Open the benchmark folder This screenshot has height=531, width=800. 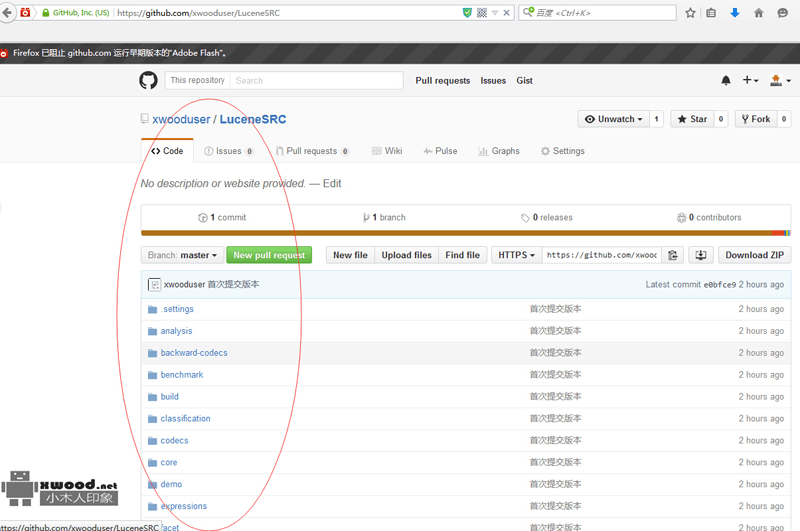coord(182,375)
